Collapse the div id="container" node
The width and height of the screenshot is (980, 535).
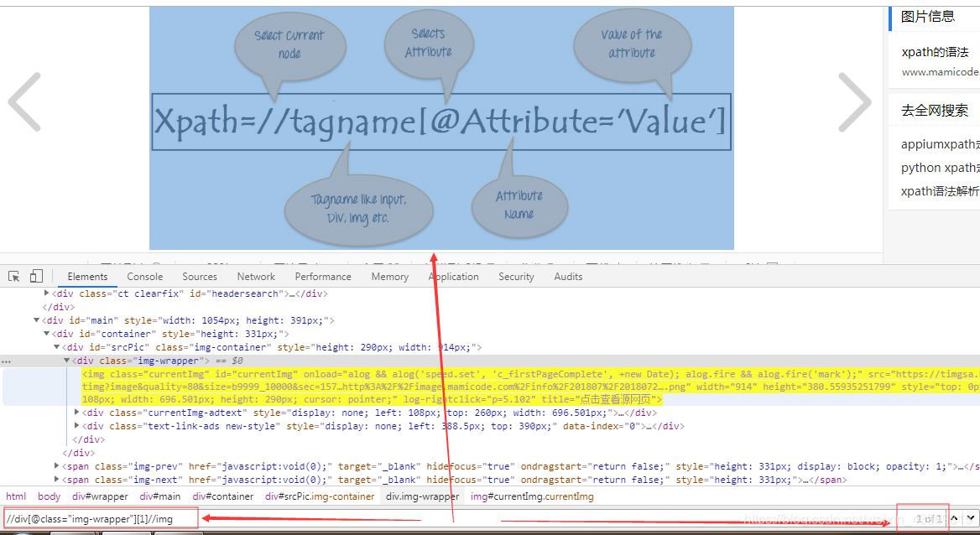click(46, 334)
